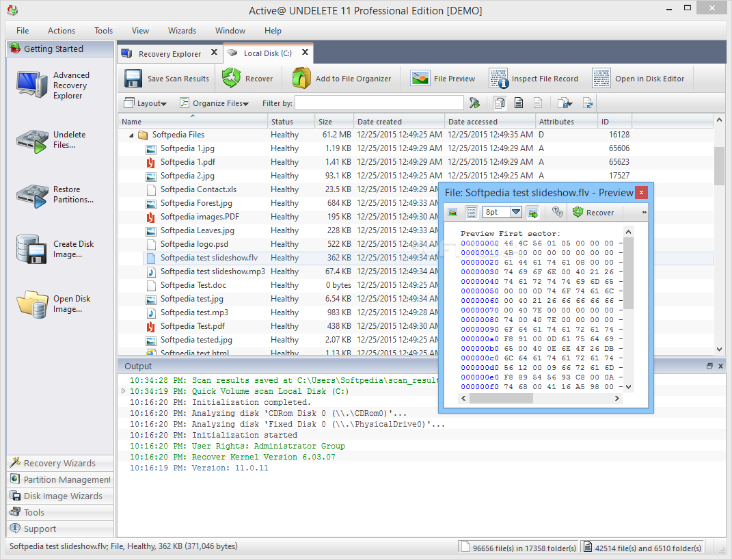Open the Actions menu

(x=61, y=31)
